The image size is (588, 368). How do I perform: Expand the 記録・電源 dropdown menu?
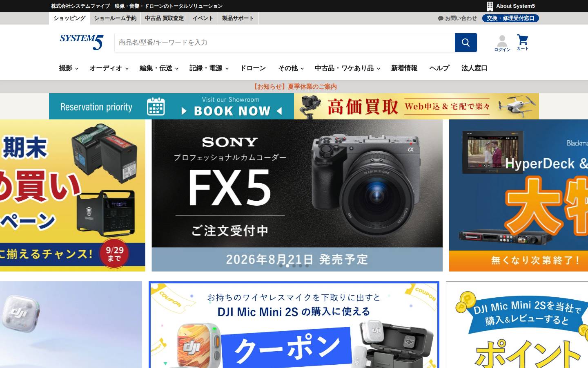pyautogui.click(x=209, y=68)
